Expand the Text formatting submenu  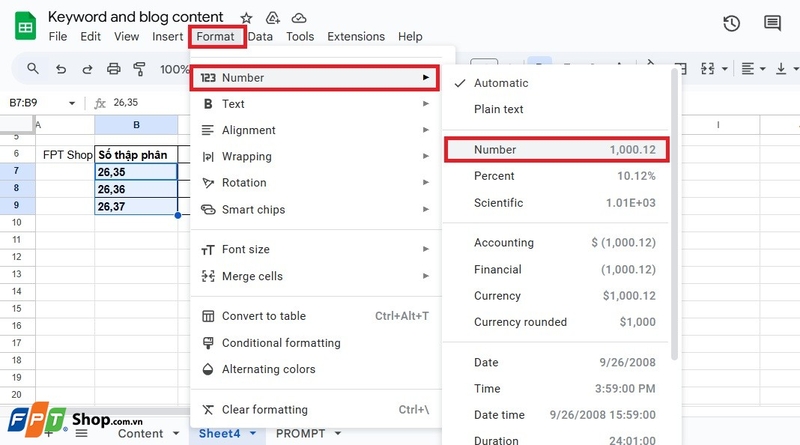pos(315,104)
